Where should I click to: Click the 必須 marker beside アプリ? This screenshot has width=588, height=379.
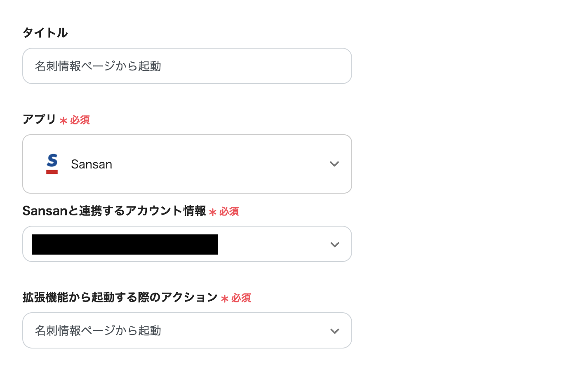pos(80,120)
